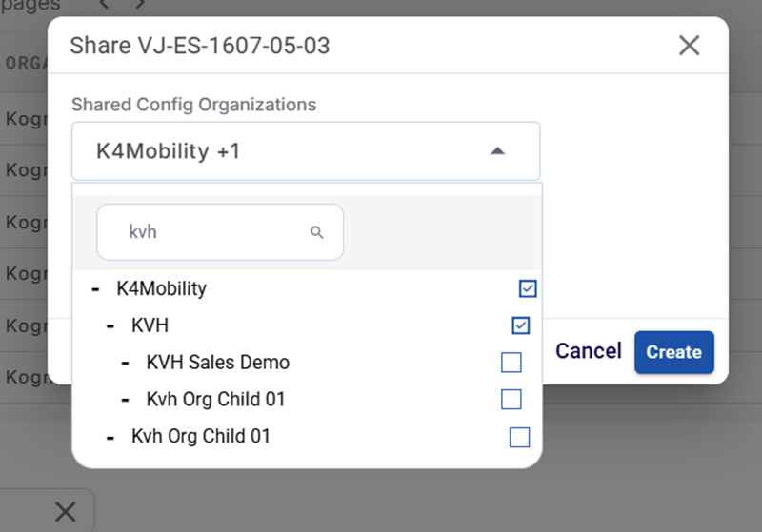
Task: Collapse the dropdown using the up arrow
Action: click(496, 150)
